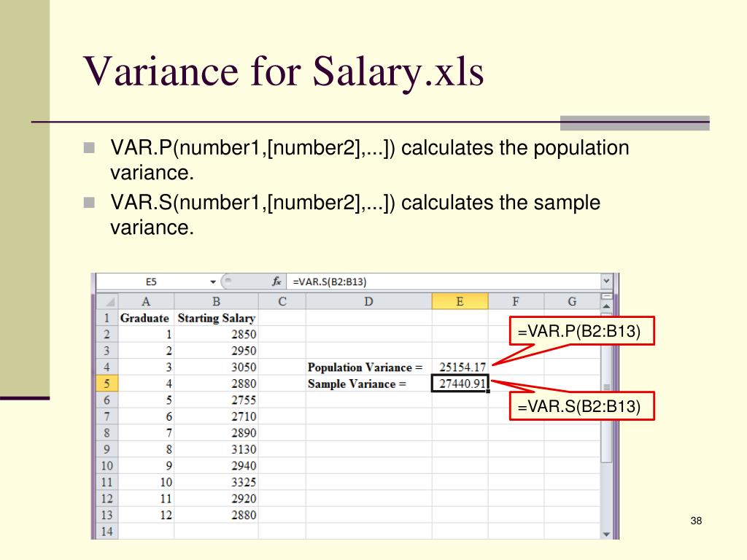Click the cell with salary 2710
This screenshot has width=747, height=560.
pos(216,416)
